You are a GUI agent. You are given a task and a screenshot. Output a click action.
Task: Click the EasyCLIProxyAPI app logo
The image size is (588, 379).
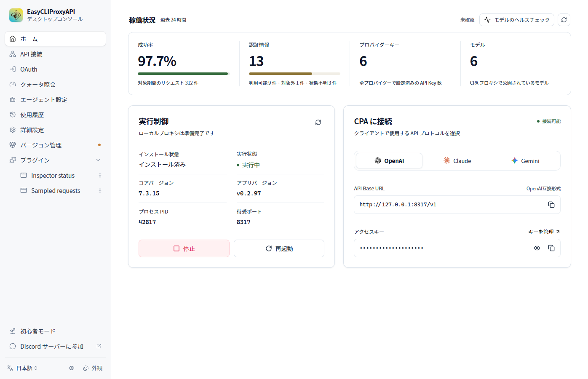16,15
